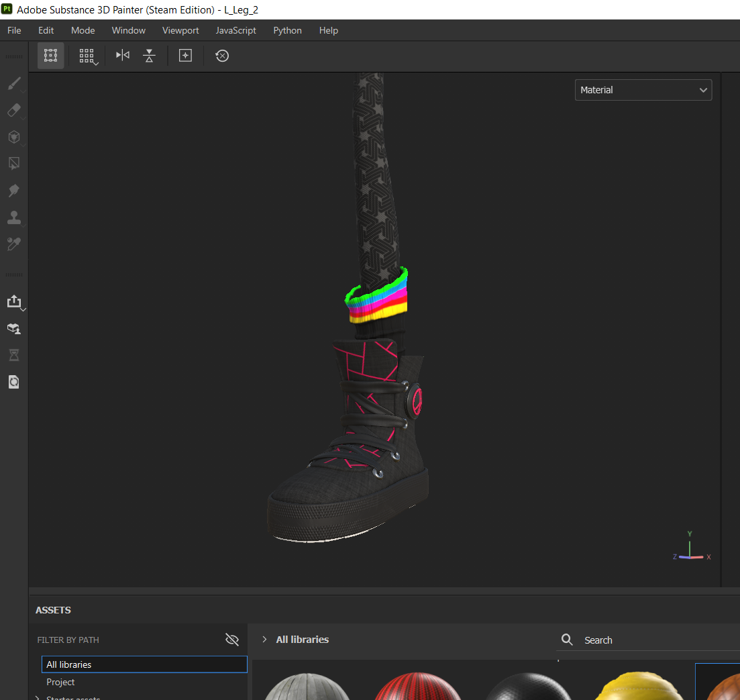Open the Viewport menu
The height and width of the screenshot is (700, 740).
tap(180, 30)
